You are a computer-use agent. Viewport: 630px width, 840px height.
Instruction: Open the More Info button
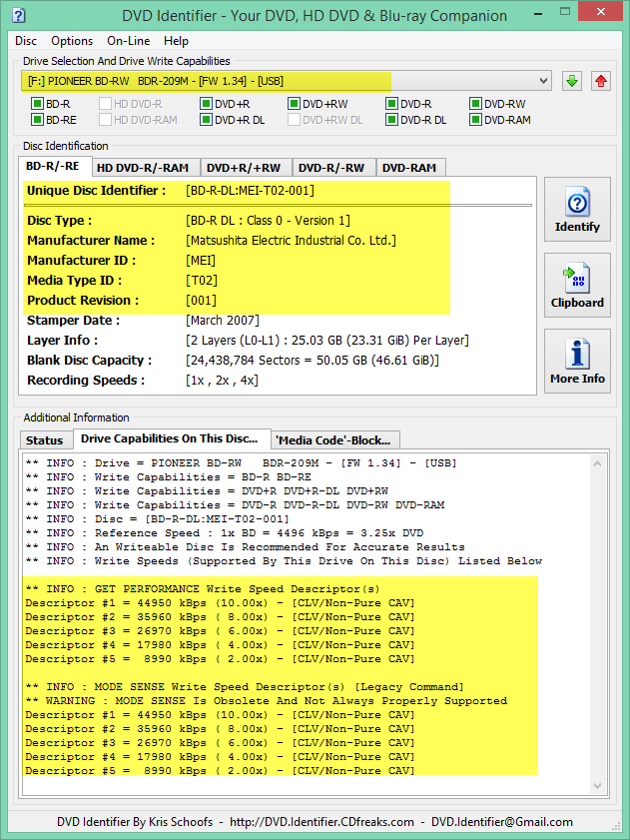577,362
